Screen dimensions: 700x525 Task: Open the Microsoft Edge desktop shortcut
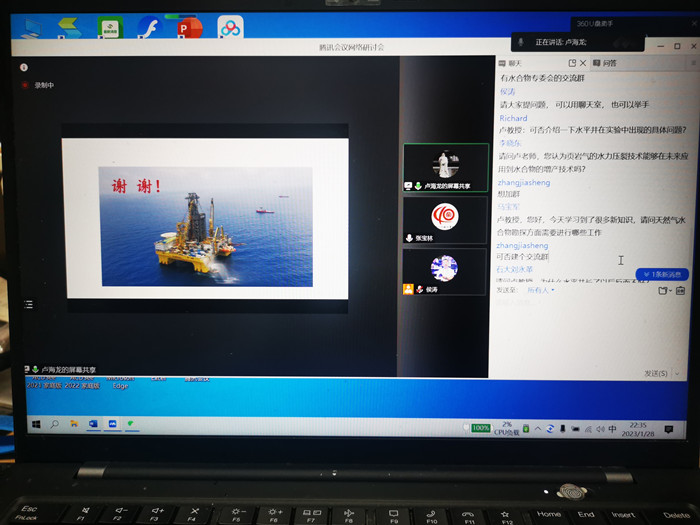[x=120, y=383]
